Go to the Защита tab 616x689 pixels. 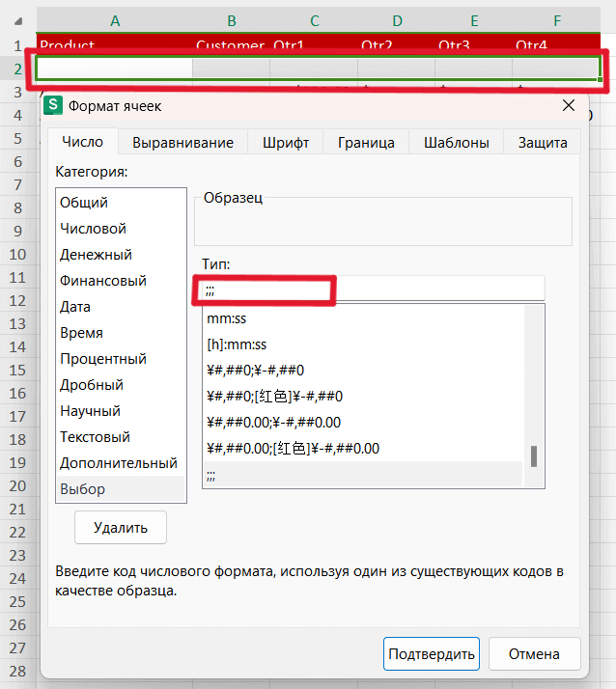coord(543,143)
